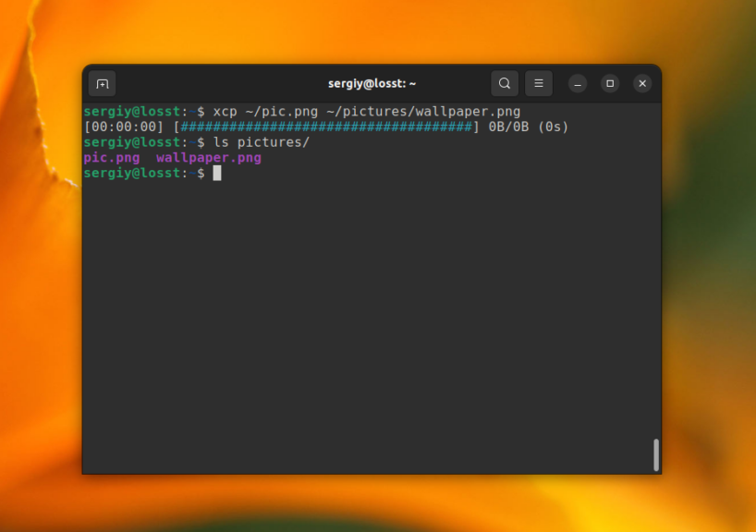This screenshot has height=532, width=756.
Task: Click the block cursor at the last prompt
Action: coord(217,174)
